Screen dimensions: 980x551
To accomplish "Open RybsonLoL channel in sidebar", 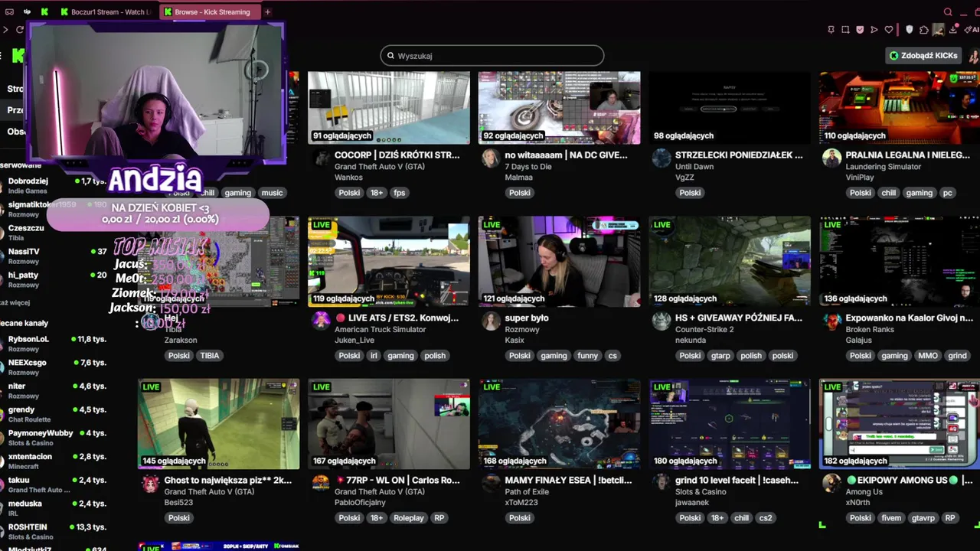I will click(x=54, y=344).
